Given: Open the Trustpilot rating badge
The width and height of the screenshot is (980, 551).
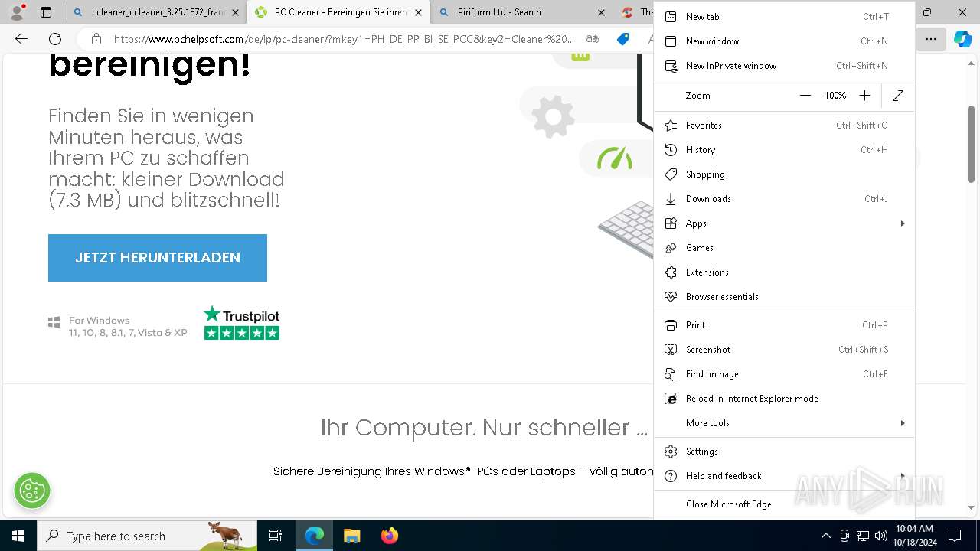Looking at the screenshot, I should [x=241, y=323].
